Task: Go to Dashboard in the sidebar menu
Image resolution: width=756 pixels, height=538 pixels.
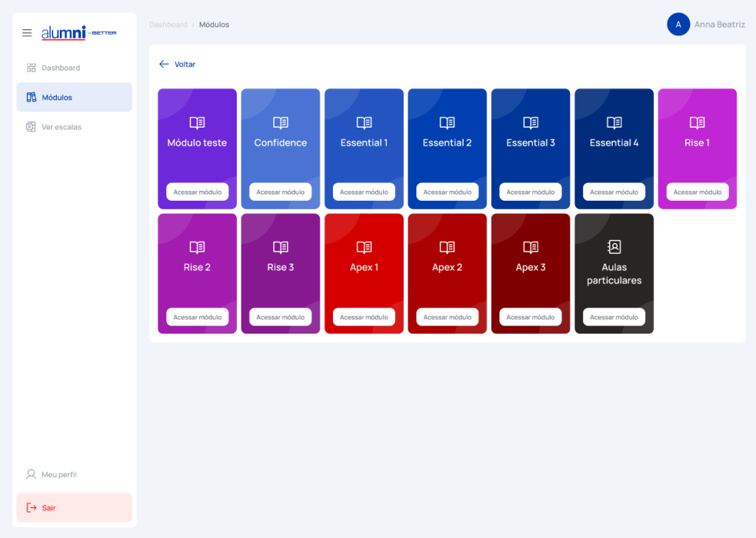Action: (61, 68)
